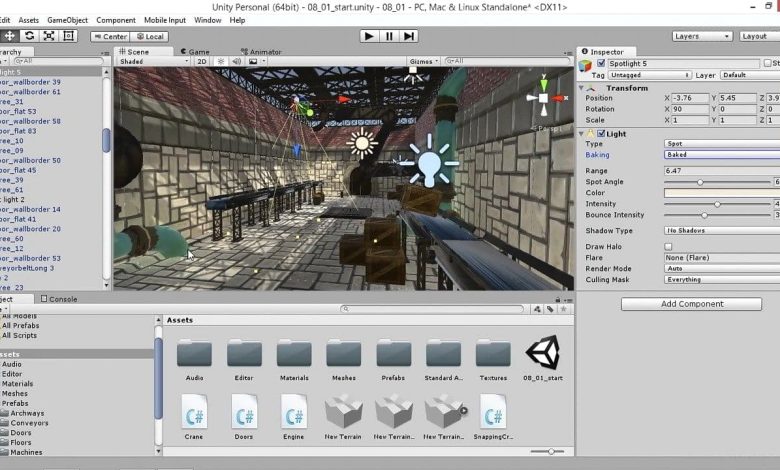The image size is (780, 470).
Task: Toggle Spotlight 5 object active checkbox
Action: pyautogui.click(x=601, y=63)
